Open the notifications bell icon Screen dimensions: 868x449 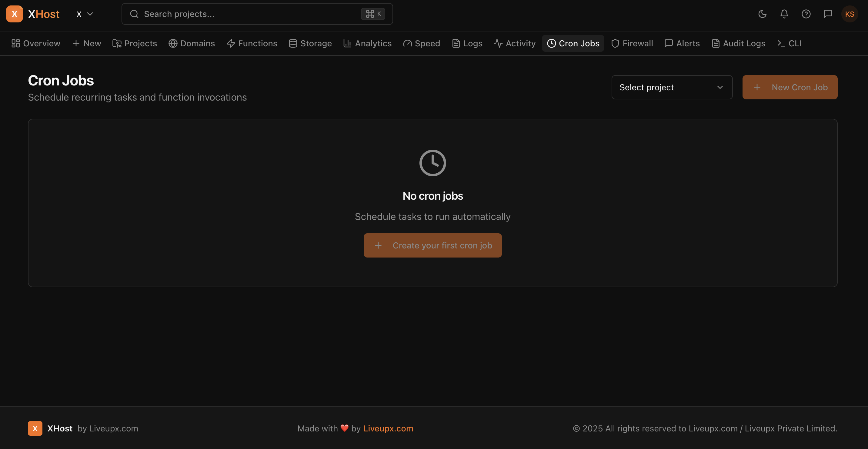click(784, 14)
